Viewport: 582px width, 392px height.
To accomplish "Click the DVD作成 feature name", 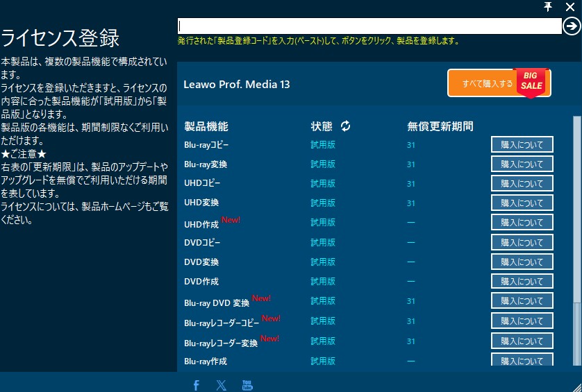I will click(201, 282).
